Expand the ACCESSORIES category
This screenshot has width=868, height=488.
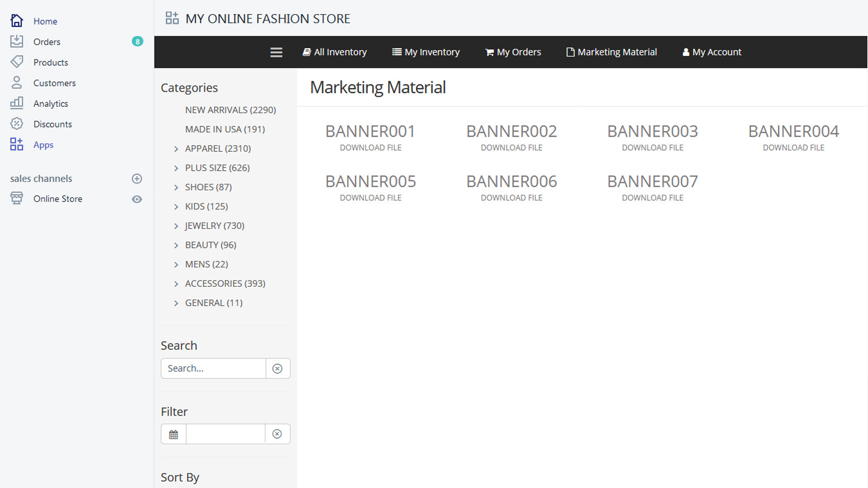[x=176, y=284]
